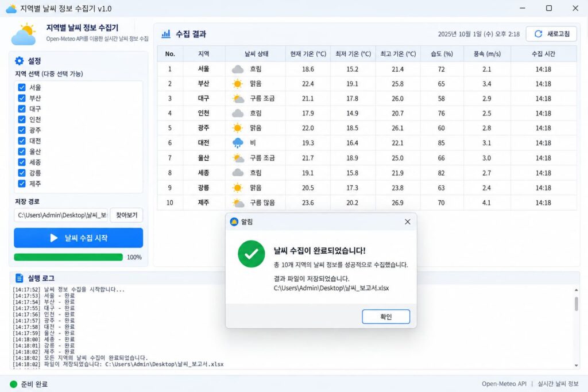
Task: Uncheck the 제주 region checkbox
Action: (22, 184)
